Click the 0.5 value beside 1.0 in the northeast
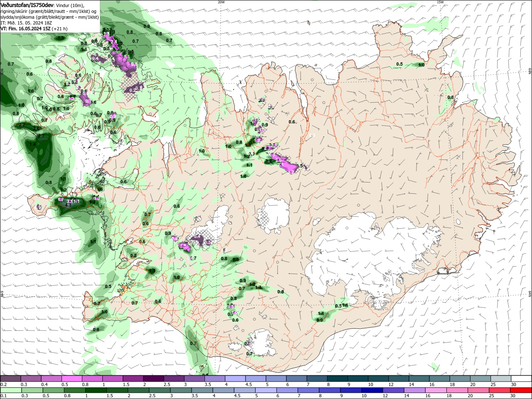Viewport: 532px width, 399px height. click(x=399, y=64)
